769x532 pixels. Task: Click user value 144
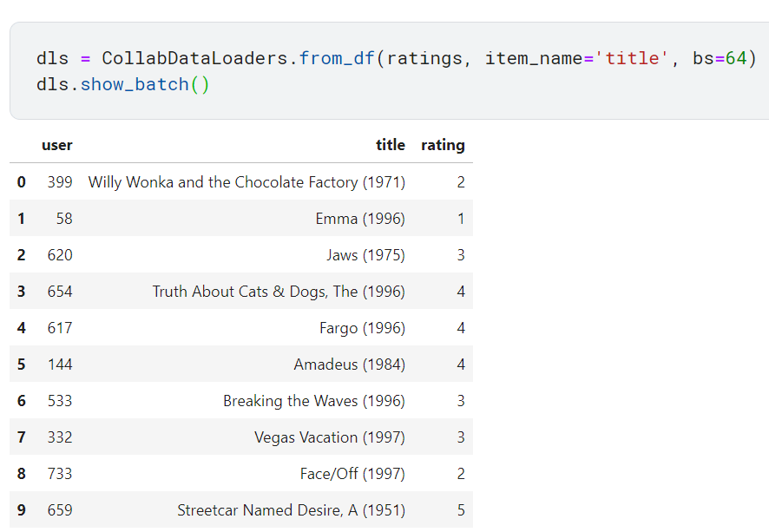coord(60,365)
